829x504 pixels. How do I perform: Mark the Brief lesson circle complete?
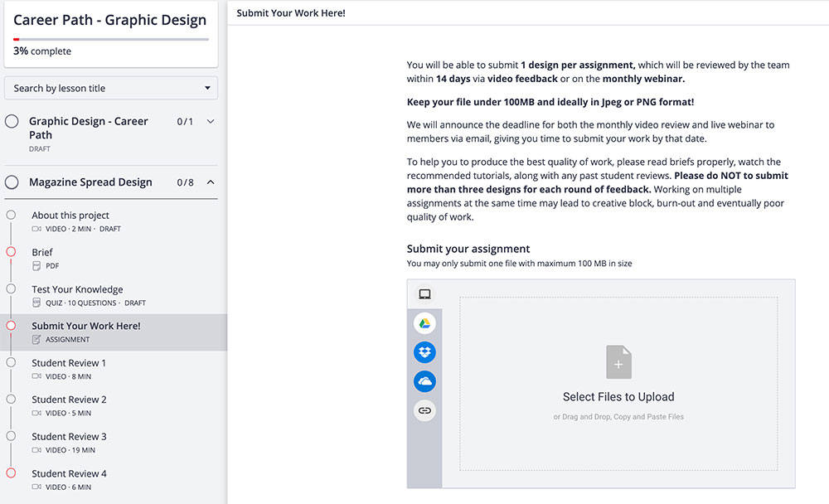[x=11, y=252]
